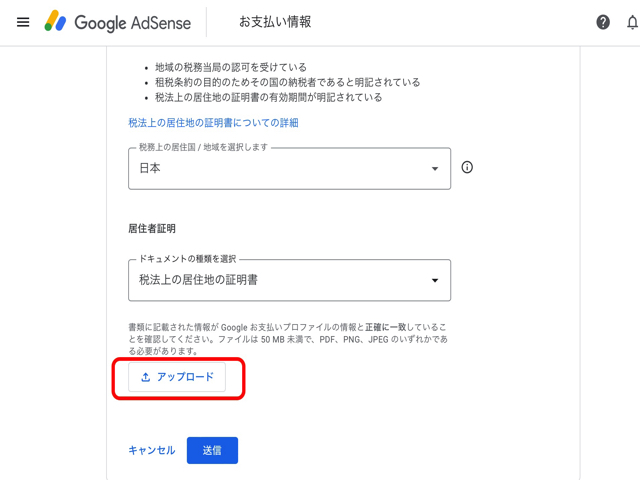Expand the 税務上の居住国 dropdown arrow

pos(435,169)
